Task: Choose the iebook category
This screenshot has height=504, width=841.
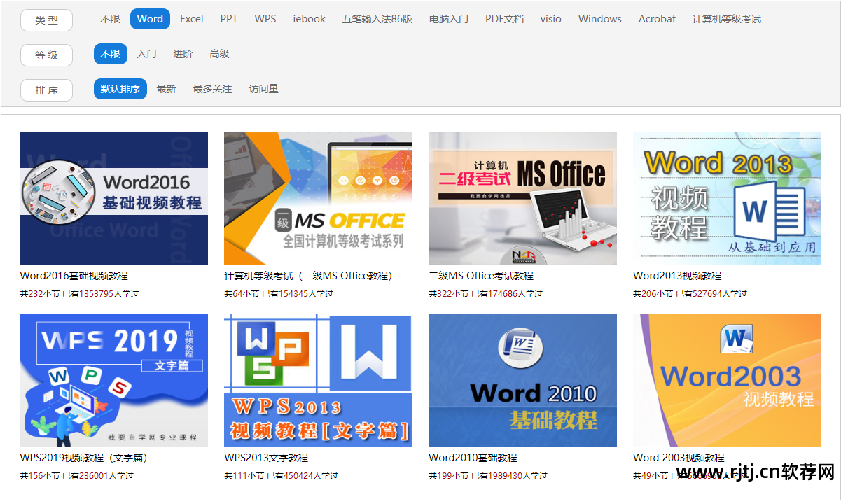Action: click(x=310, y=19)
